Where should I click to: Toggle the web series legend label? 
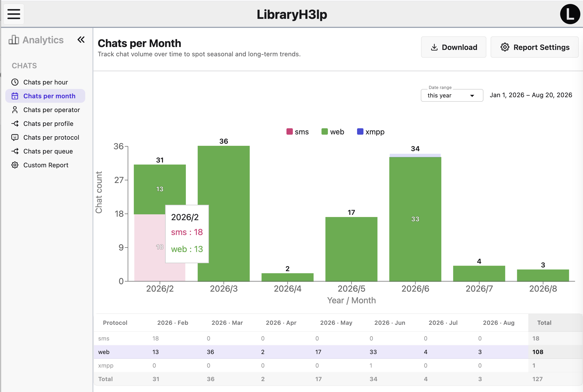click(x=337, y=132)
